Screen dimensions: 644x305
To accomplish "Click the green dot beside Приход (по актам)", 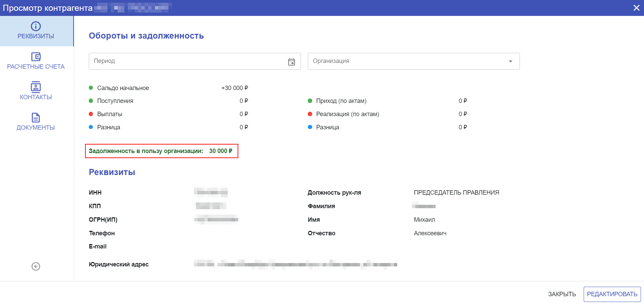I will (310, 101).
